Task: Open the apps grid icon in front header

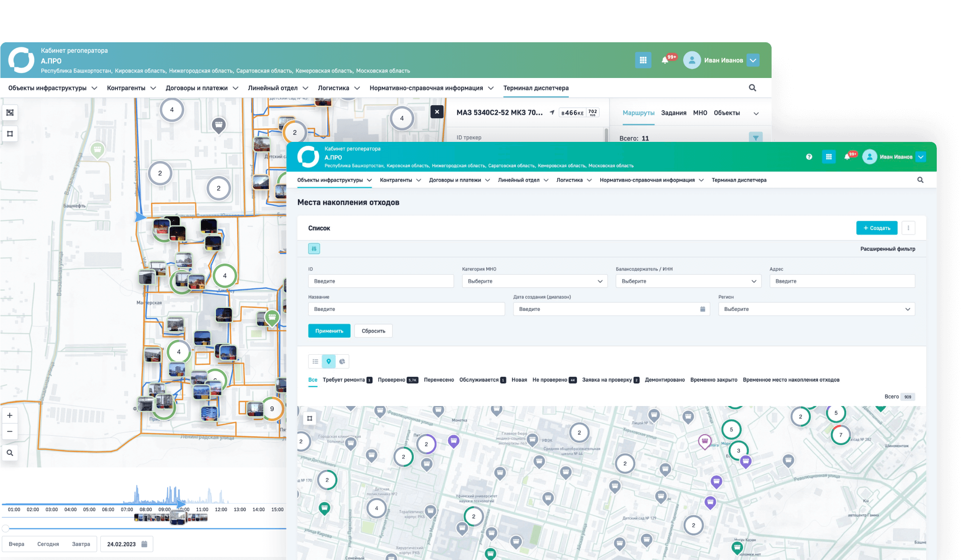Action: tap(828, 157)
